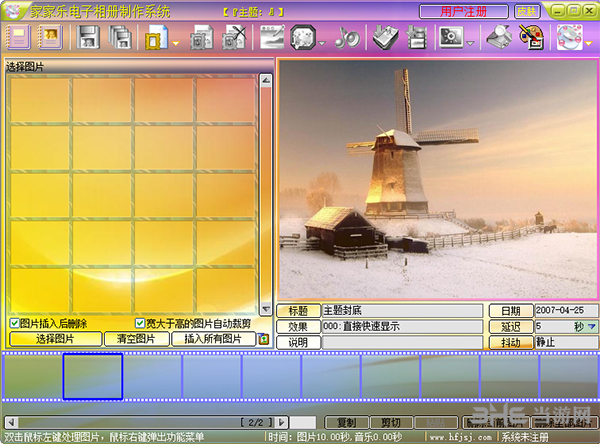Open the landscape picture editing icon
Image resolution: width=600 pixels, height=444 pixels.
272,37
